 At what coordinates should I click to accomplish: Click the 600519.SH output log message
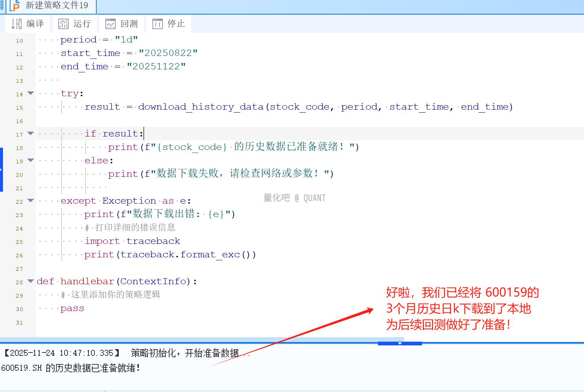[71, 368]
